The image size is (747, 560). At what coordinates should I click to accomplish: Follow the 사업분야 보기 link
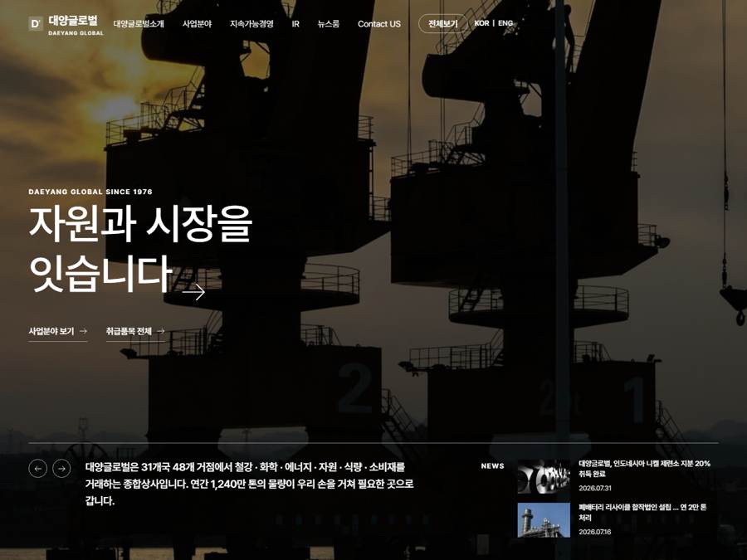point(57,331)
